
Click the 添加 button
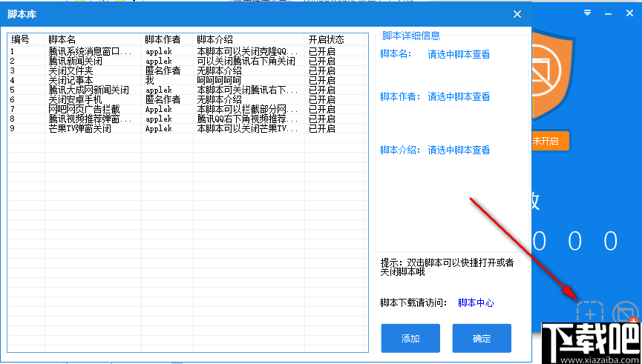pos(410,338)
